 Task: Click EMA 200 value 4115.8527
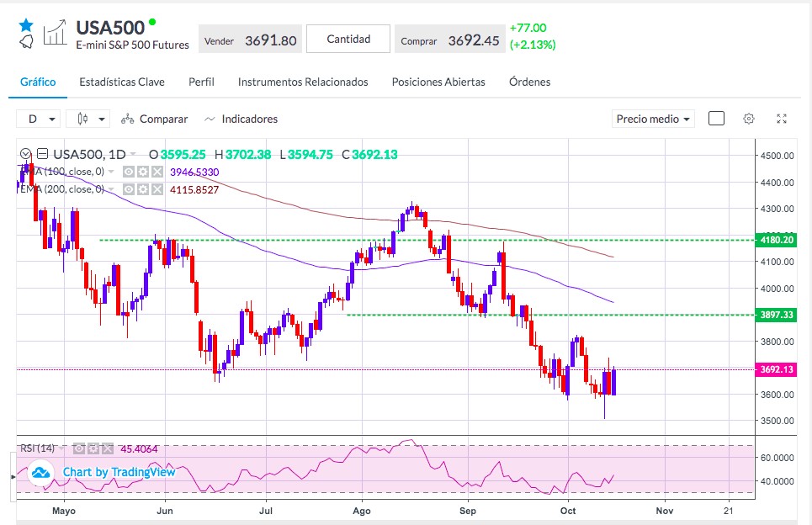point(194,189)
